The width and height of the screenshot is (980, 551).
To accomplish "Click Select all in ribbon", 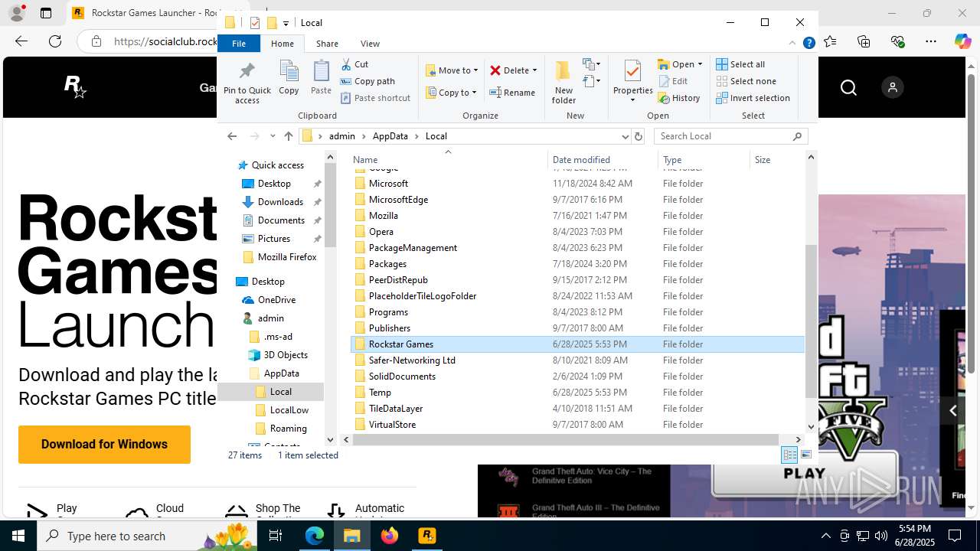I will click(x=740, y=64).
